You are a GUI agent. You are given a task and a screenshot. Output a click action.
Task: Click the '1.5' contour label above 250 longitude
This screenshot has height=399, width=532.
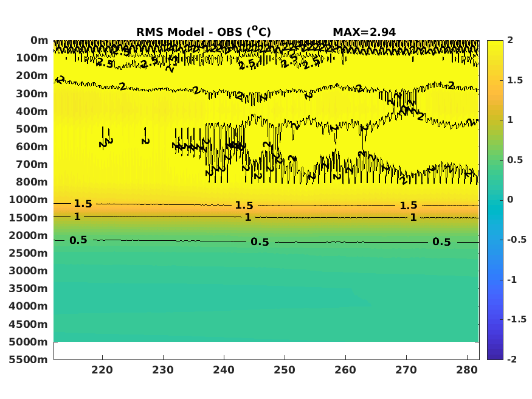point(244,205)
